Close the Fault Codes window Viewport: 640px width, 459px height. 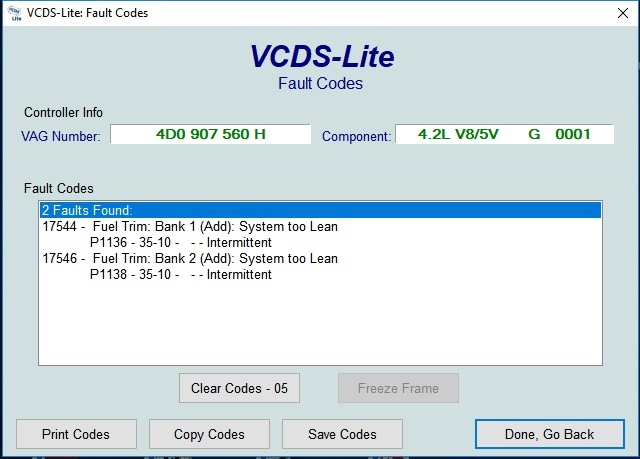click(623, 13)
